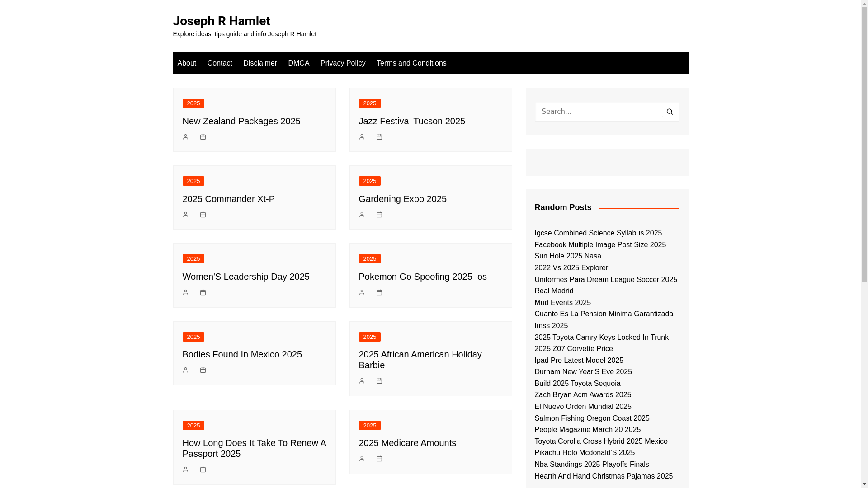Click calendar icon under Jazz Festival Tucson 2025
Screen dimensions: 868x488
pyautogui.click(x=379, y=137)
